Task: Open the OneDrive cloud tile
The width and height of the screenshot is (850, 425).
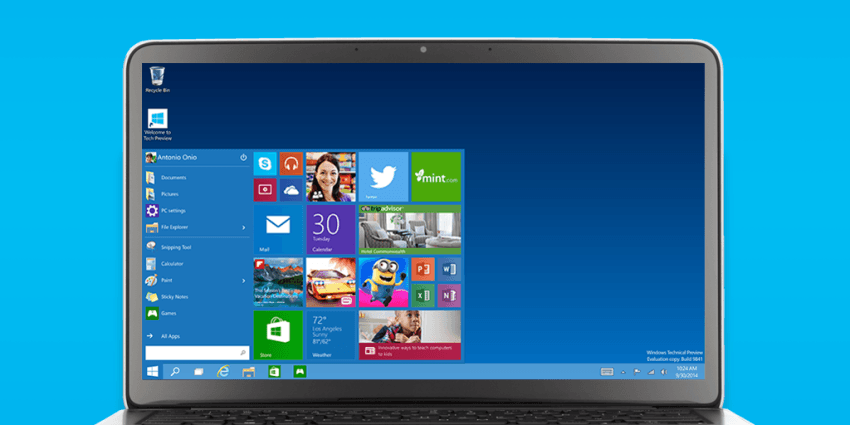Action: pos(291,190)
